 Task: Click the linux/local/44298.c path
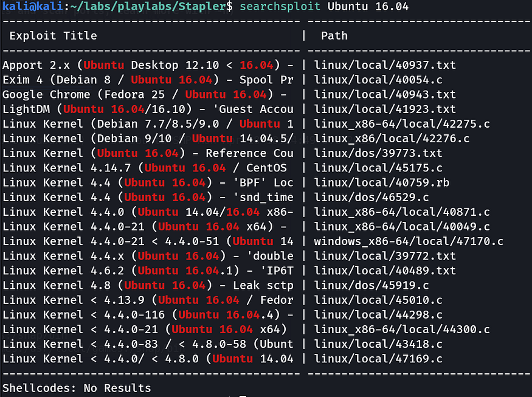(x=378, y=315)
